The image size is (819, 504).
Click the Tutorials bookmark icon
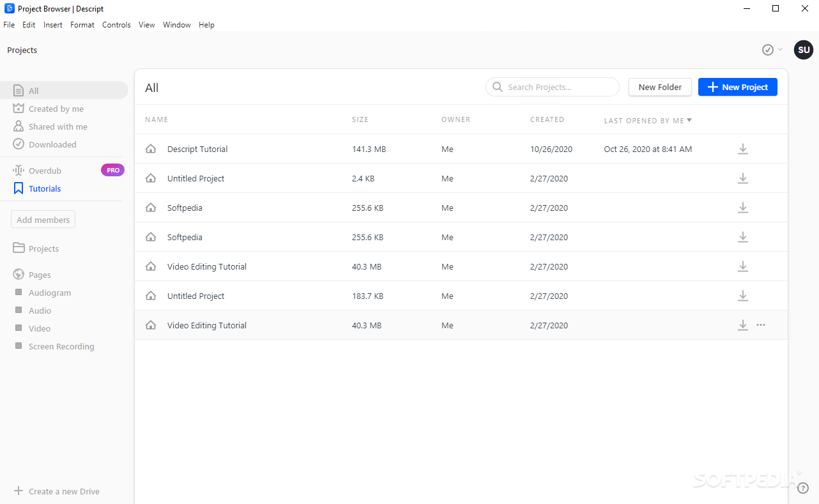(x=19, y=188)
